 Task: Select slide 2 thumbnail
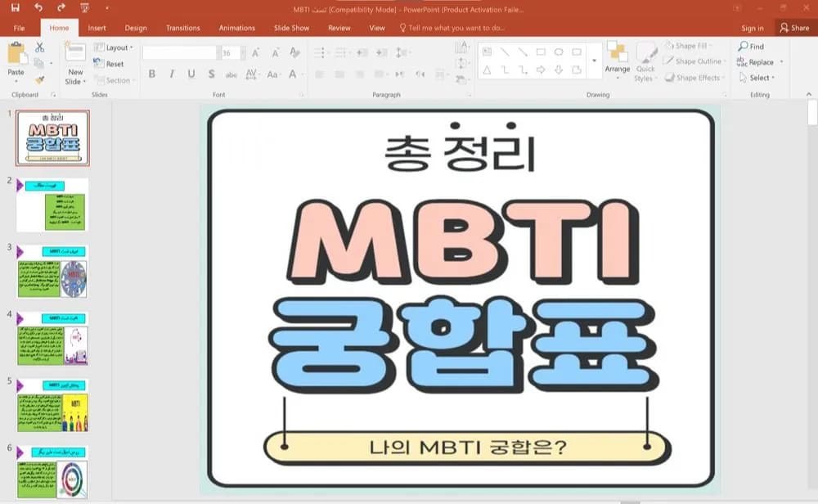pos(52,205)
